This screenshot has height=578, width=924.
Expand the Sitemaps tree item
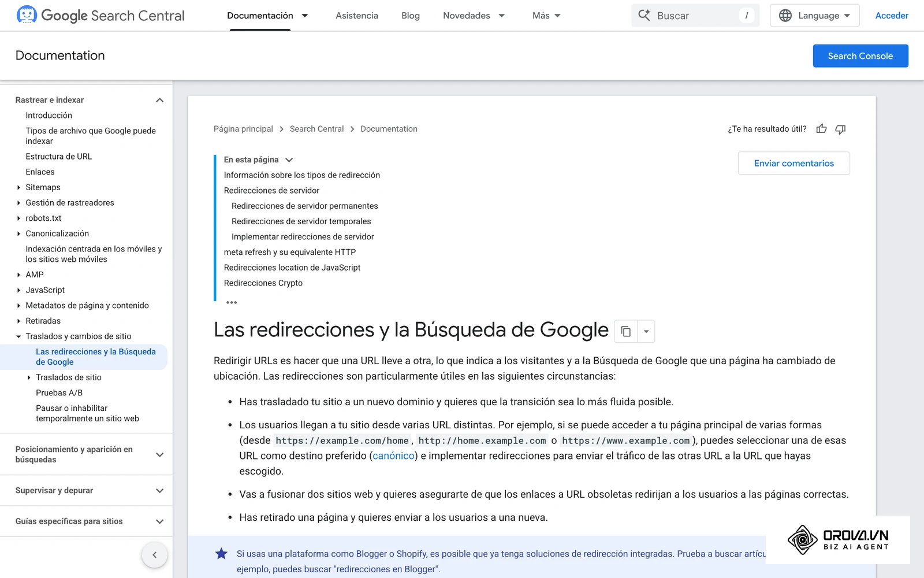pyautogui.click(x=19, y=187)
